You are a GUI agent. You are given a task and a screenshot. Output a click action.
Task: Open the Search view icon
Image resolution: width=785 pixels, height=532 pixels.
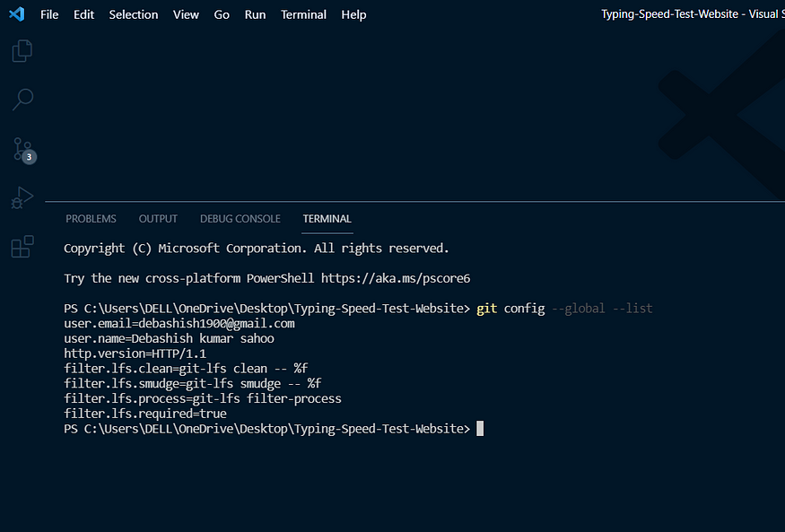(x=22, y=99)
